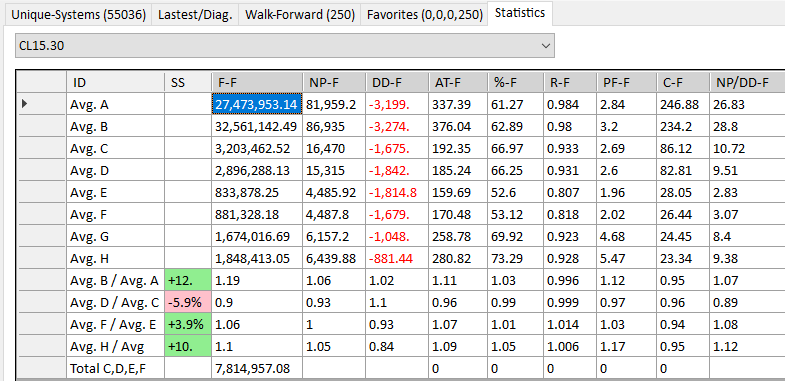Click the DD-F column header
Viewport: 785px width, 381px height.
coord(397,82)
